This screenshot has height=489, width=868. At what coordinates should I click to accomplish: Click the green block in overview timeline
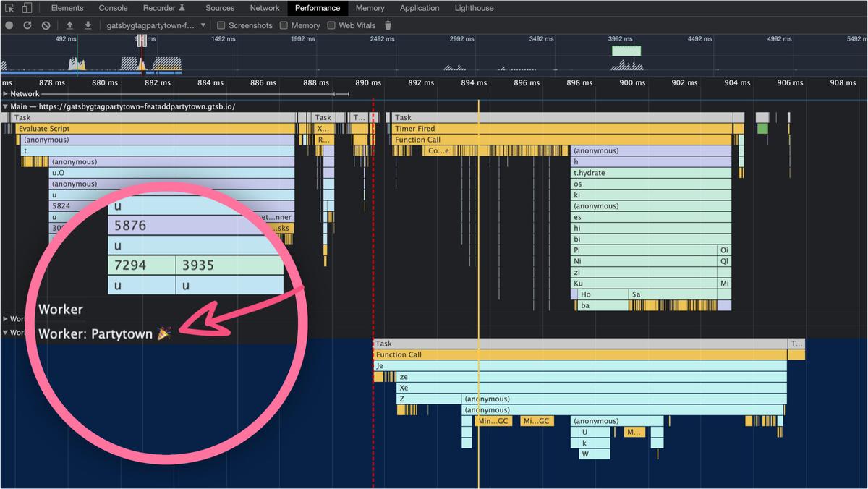(x=626, y=51)
